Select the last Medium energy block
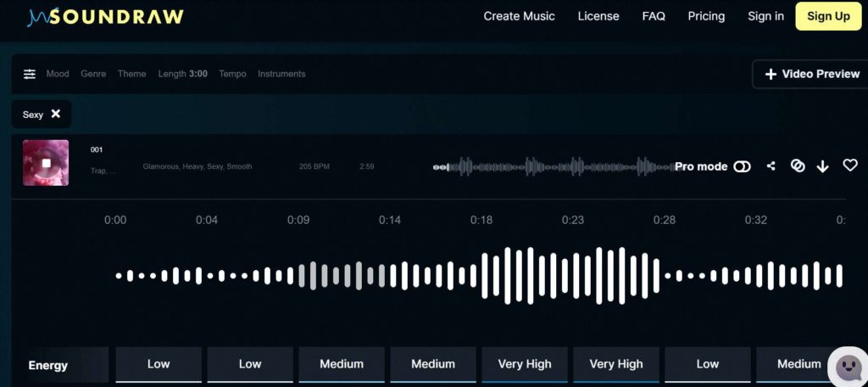 tap(798, 364)
